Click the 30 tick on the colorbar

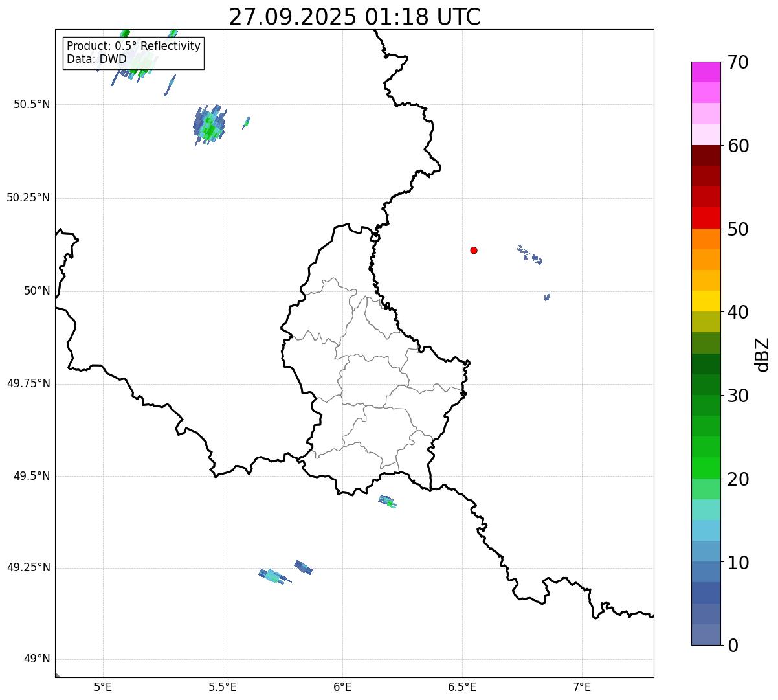pos(738,396)
